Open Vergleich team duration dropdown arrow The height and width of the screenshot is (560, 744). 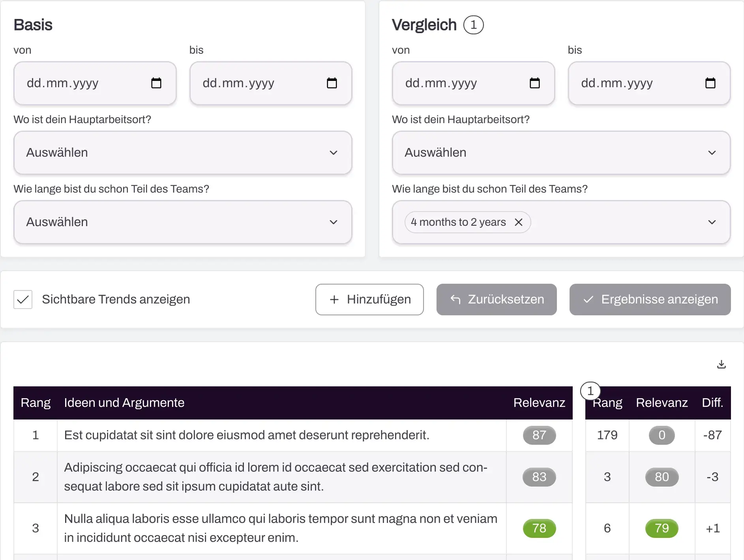point(712,222)
